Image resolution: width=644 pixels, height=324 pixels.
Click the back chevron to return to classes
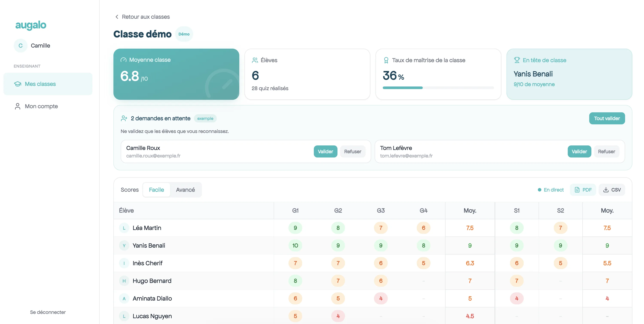pos(117,17)
